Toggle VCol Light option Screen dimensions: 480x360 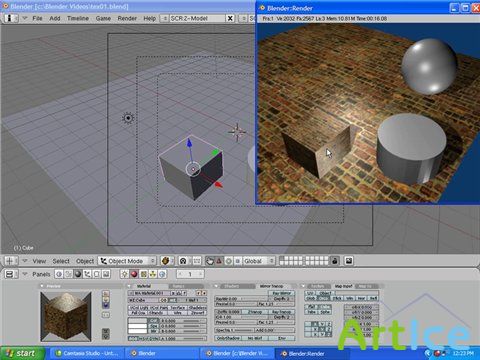point(139,308)
